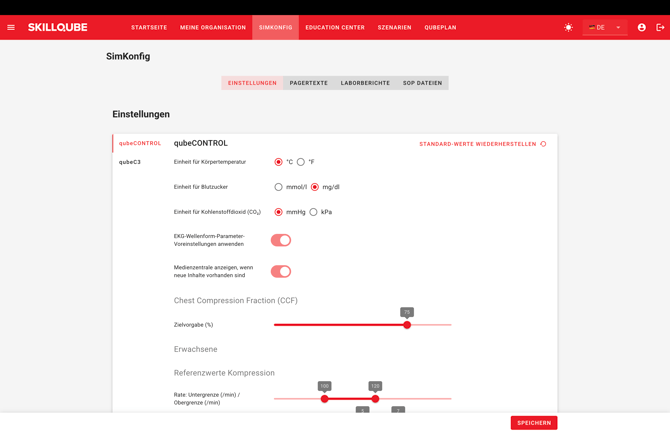Open Qubeplan from navigation bar

(440, 27)
